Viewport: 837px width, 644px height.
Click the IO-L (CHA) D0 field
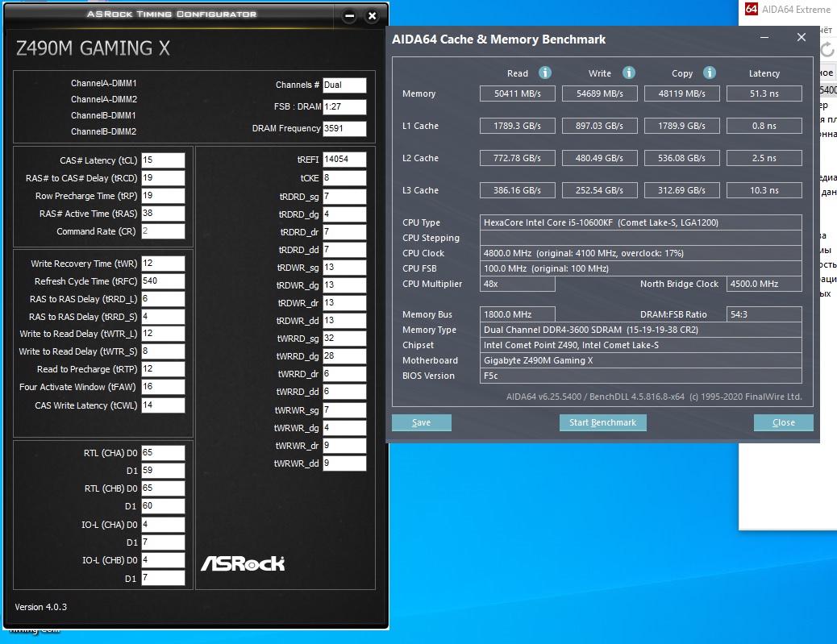(x=164, y=525)
